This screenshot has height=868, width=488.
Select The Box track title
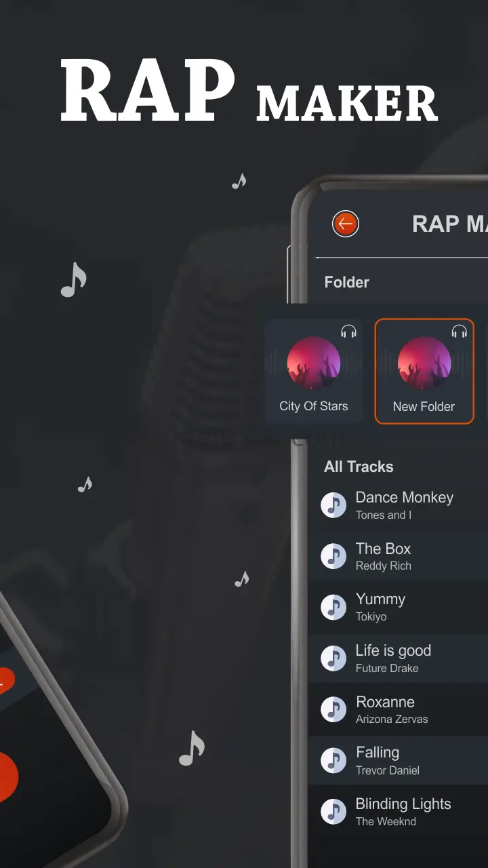(x=384, y=549)
